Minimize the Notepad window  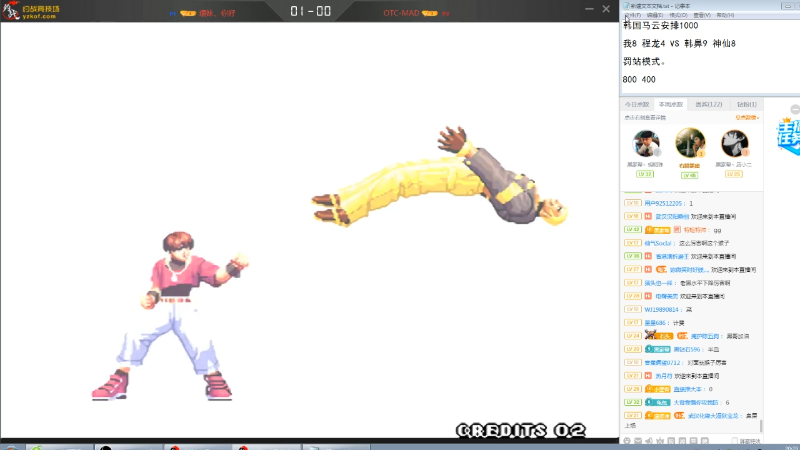coord(789,6)
